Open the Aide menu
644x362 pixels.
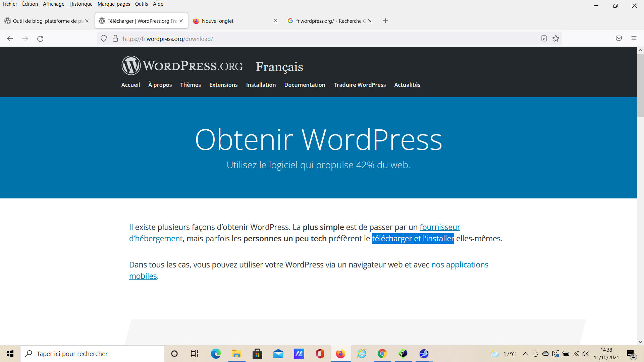tap(158, 4)
